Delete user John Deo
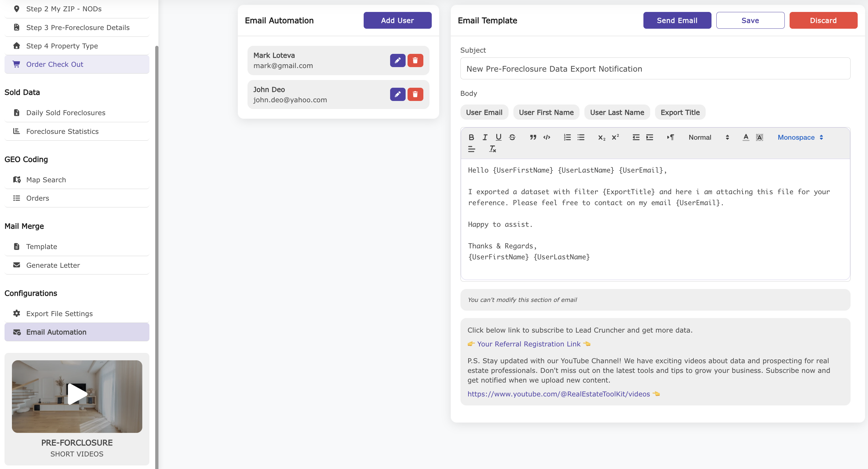This screenshot has height=469, width=868. click(x=415, y=94)
